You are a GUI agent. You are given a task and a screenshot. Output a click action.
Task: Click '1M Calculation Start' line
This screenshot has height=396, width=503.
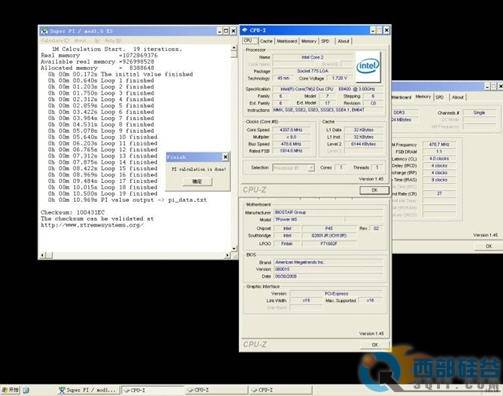click(117, 49)
